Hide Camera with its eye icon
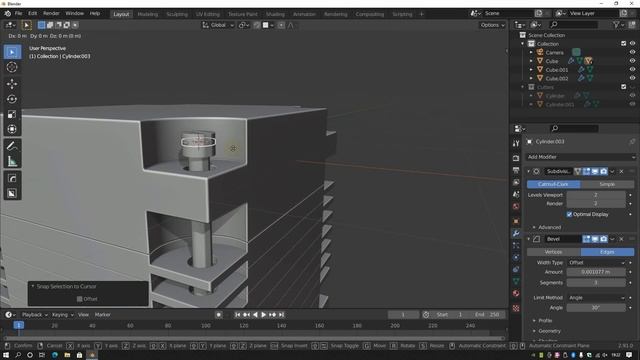 (632, 52)
